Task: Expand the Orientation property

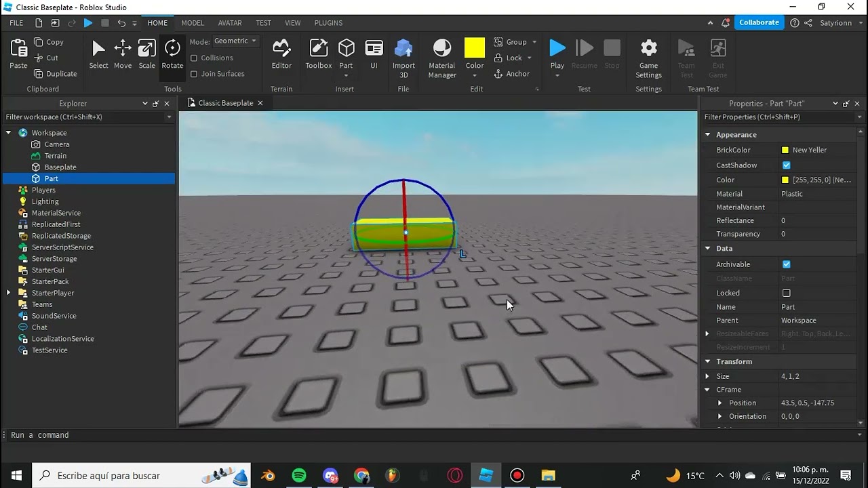Action: pos(720,416)
